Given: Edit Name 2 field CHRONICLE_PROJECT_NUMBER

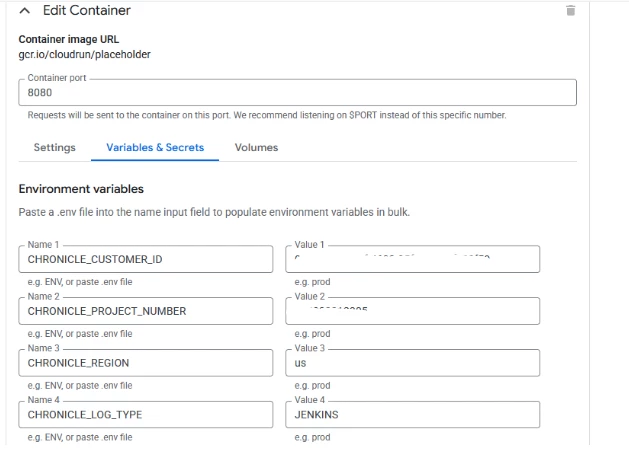Looking at the screenshot, I should (x=146, y=311).
